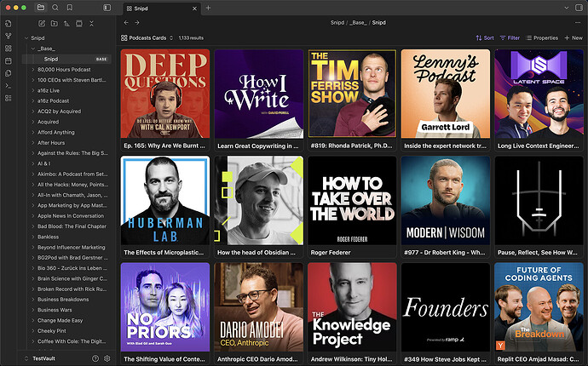This screenshot has height=366, width=588.
Task: Open the Properties options
Action: tap(542, 38)
